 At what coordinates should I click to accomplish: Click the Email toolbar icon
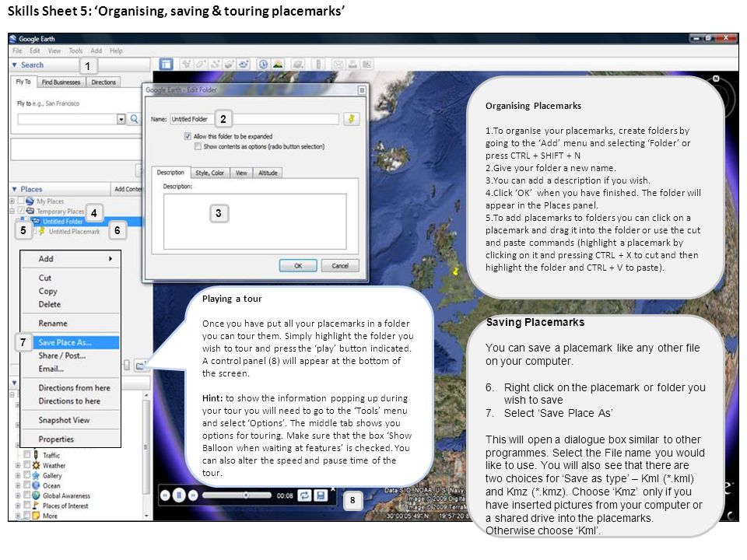click(x=338, y=65)
